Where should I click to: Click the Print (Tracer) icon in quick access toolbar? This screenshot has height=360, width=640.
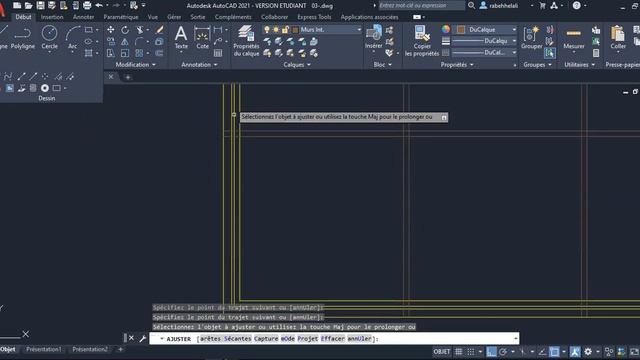tap(87, 5)
